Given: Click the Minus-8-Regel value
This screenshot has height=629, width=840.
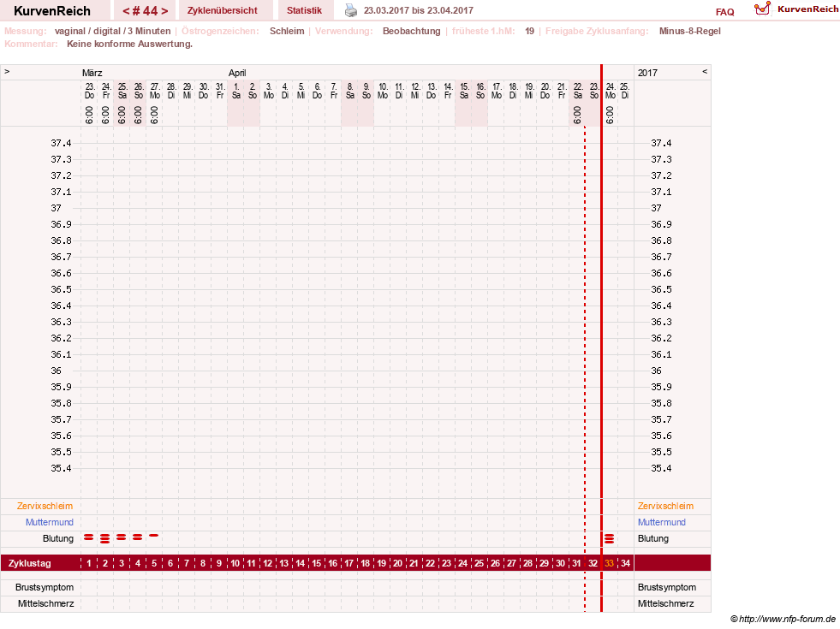Looking at the screenshot, I should 689,31.
